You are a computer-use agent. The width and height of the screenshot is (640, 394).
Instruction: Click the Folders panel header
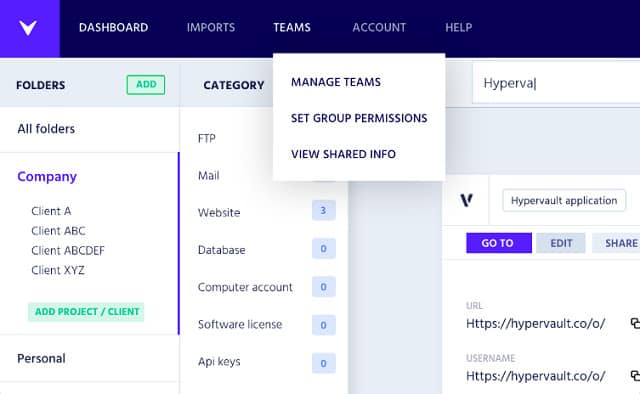pos(40,85)
